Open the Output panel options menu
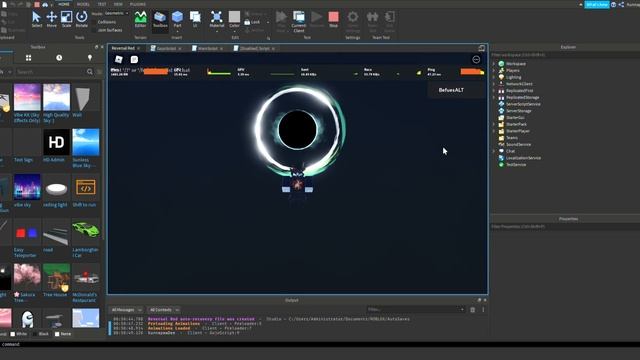 483,310
